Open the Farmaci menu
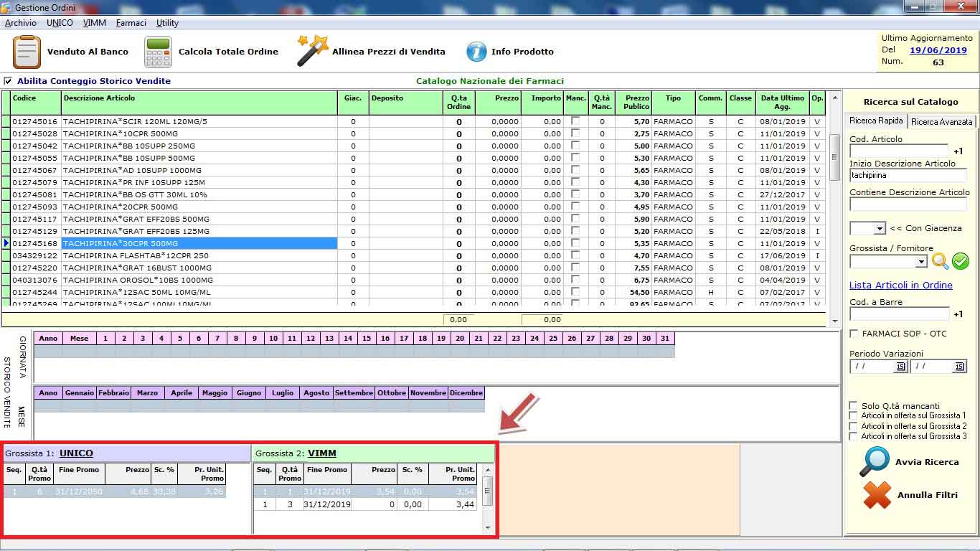This screenshot has height=551, width=980. pyautogui.click(x=131, y=23)
